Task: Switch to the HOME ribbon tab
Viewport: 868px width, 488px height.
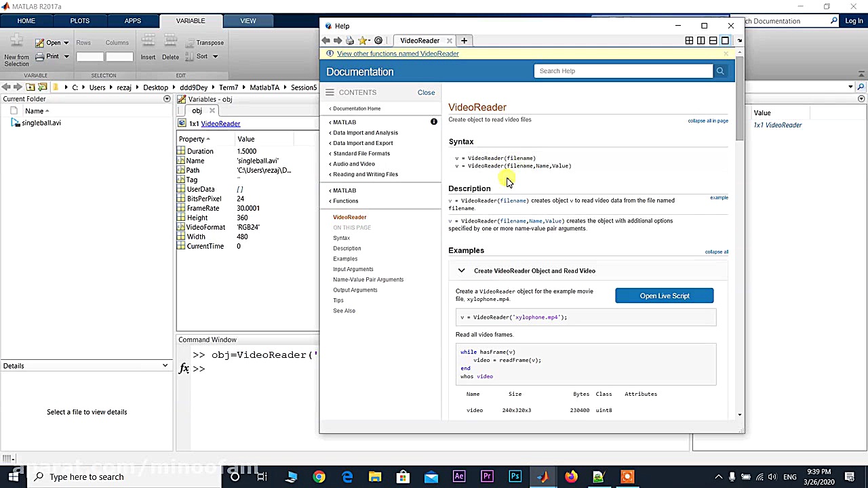Action: point(26,21)
